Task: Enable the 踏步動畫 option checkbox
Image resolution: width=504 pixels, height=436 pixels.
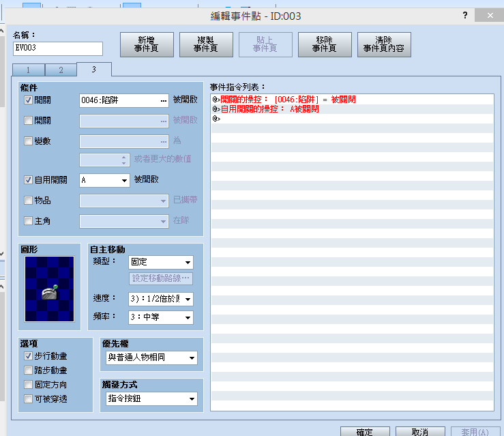Action: pyautogui.click(x=28, y=370)
